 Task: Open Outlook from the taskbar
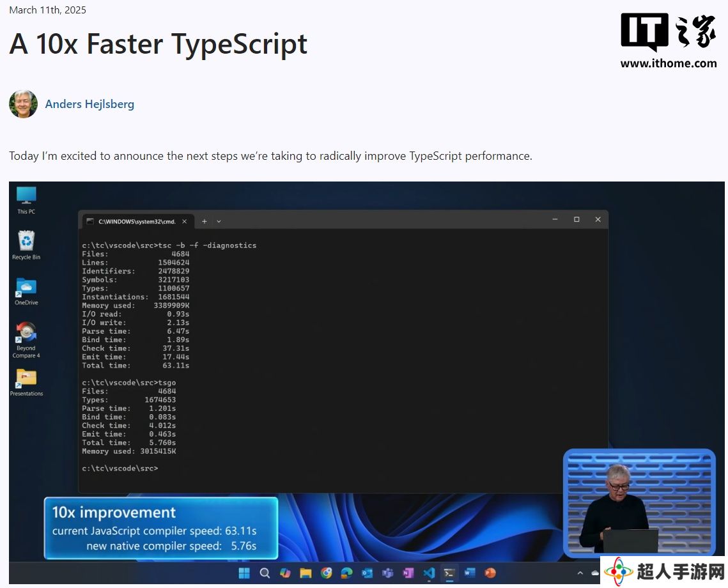tap(368, 573)
